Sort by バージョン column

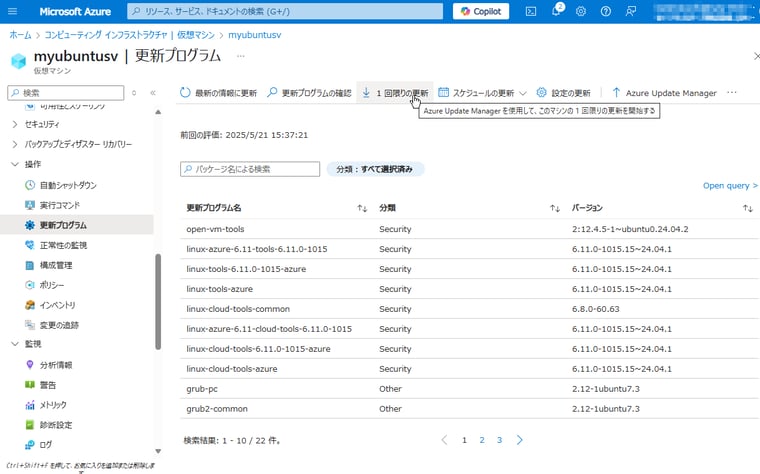(587, 208)
